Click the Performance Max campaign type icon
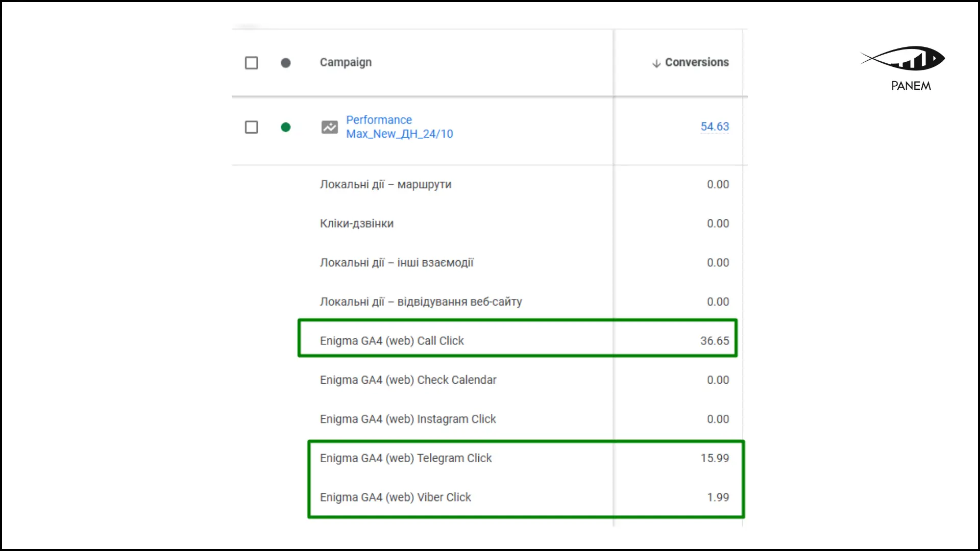This screenshot has width=980, height=551. [329, 127]
